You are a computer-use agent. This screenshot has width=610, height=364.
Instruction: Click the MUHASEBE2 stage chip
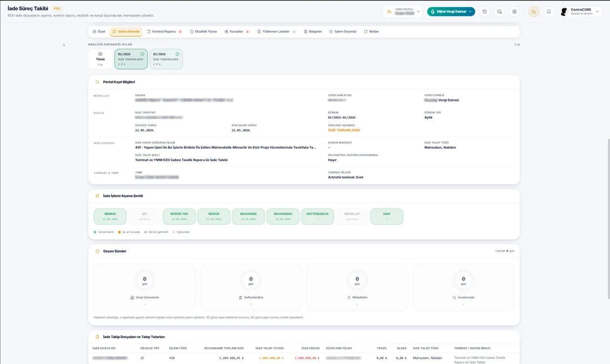click(283, 216)
